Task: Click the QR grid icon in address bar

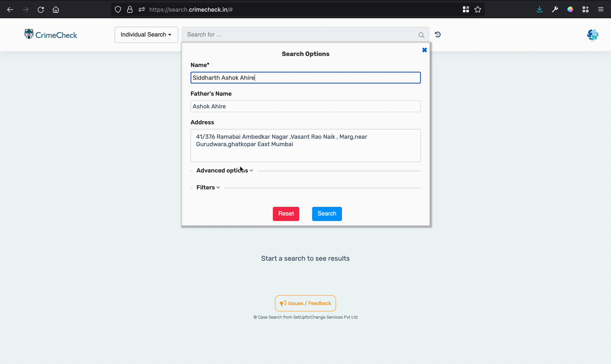Action: [466, 10]
